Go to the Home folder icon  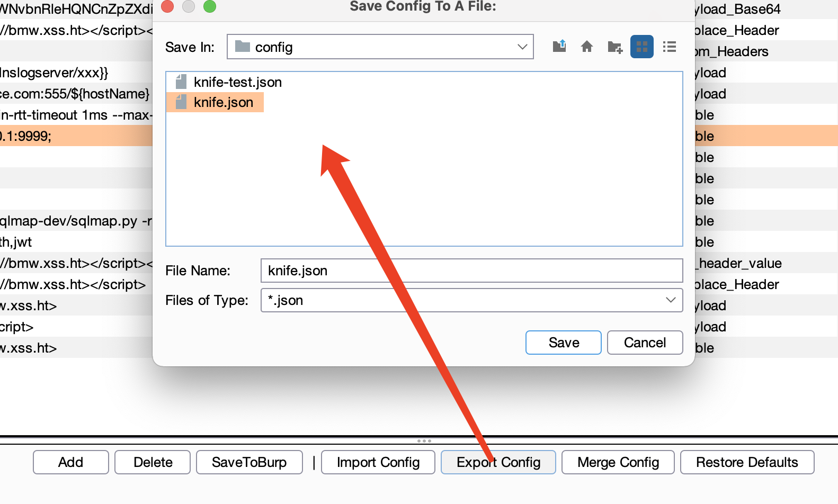(x=586, y=47)
